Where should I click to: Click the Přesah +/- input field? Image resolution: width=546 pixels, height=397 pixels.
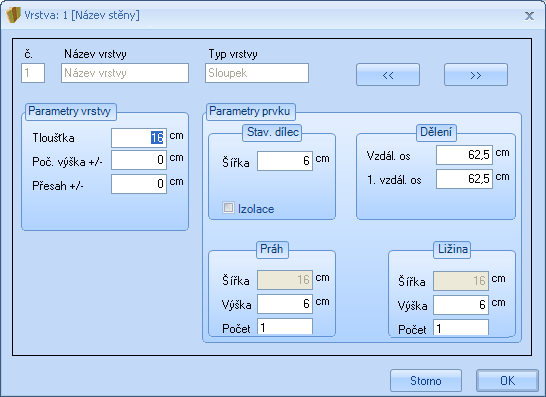pyautogui.click(x=139, y=184)
